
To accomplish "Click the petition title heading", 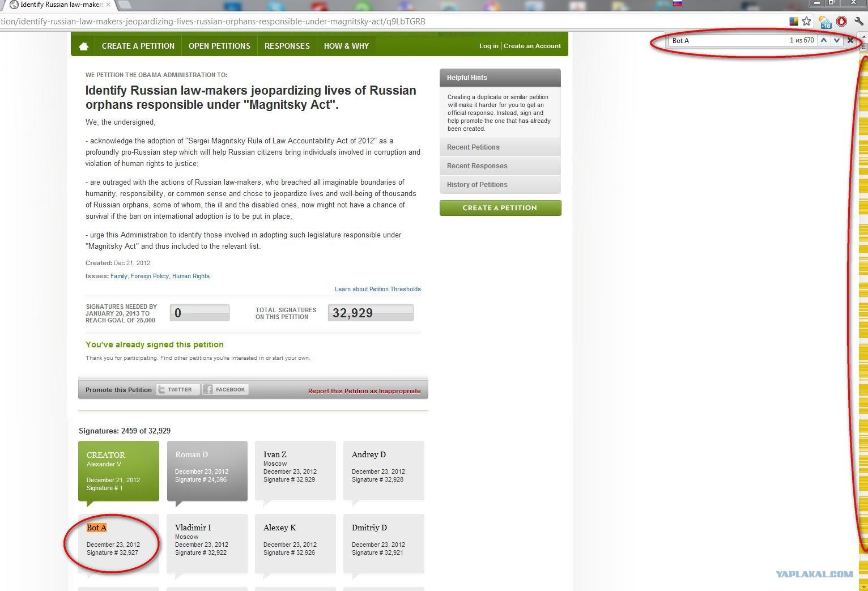I will coord(251,97).
